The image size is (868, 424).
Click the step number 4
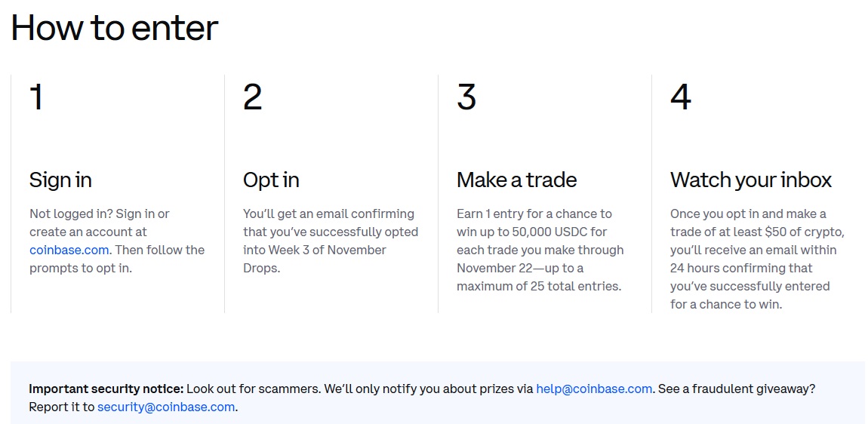point(680,98)
